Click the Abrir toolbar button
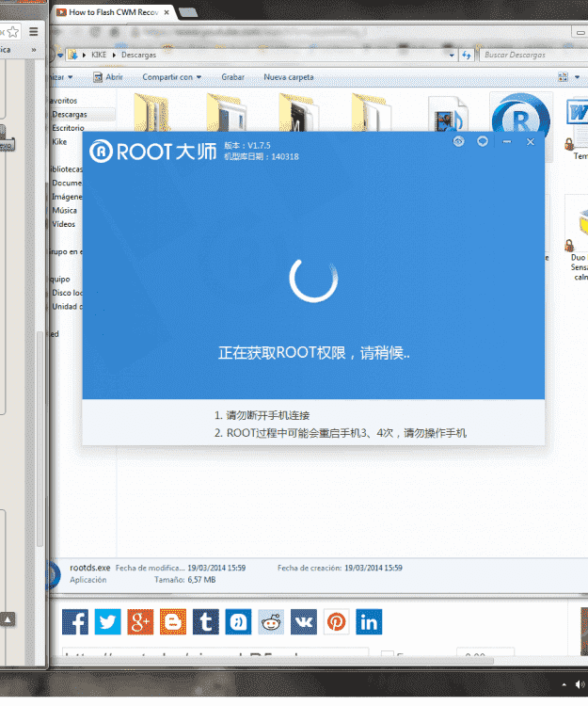The height and width of the screenshot is (706, 588). [108, 77]
